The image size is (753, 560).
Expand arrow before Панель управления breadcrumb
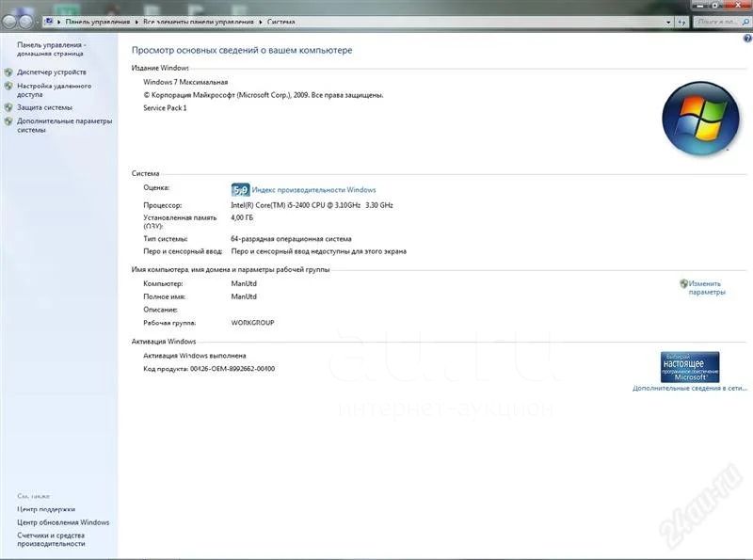point(59,22)
